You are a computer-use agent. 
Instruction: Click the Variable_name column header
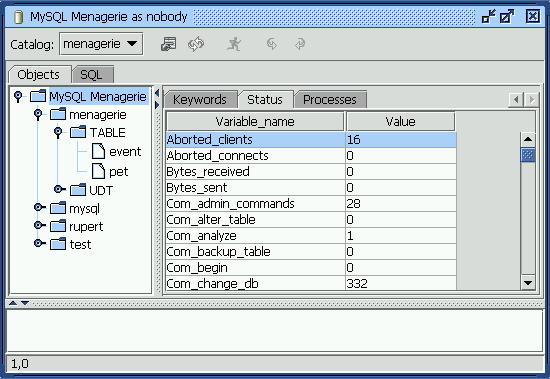pos(255,121)
